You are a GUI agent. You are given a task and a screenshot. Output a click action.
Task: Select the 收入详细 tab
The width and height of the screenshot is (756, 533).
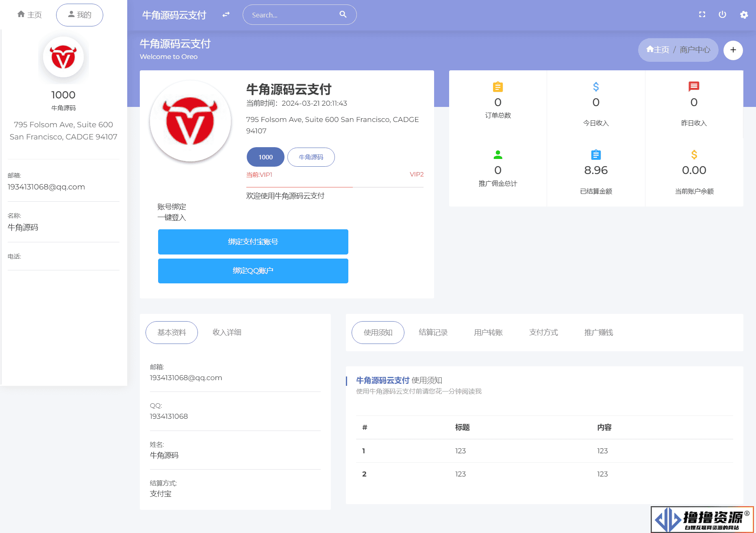pos(227,333)
